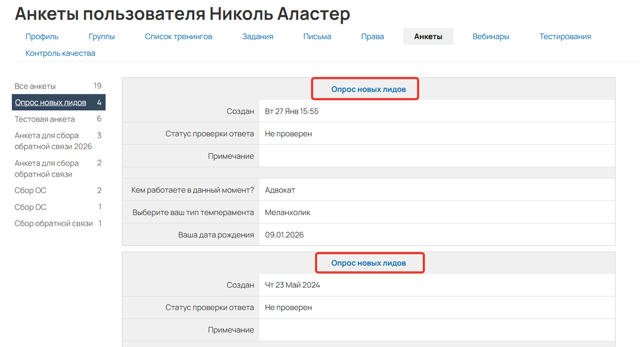Open the Письма tab
The height and width of the screenshot is (347, 644).
click(x=317, y=36)
